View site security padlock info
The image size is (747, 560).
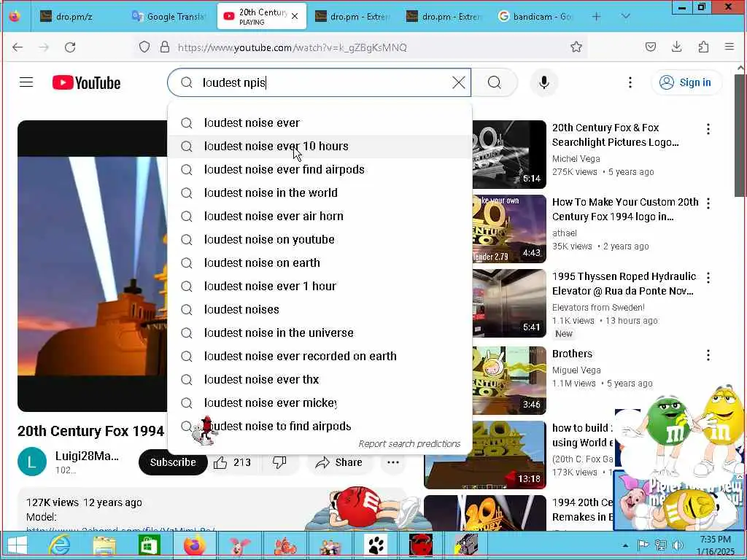(x=165, y=47)
